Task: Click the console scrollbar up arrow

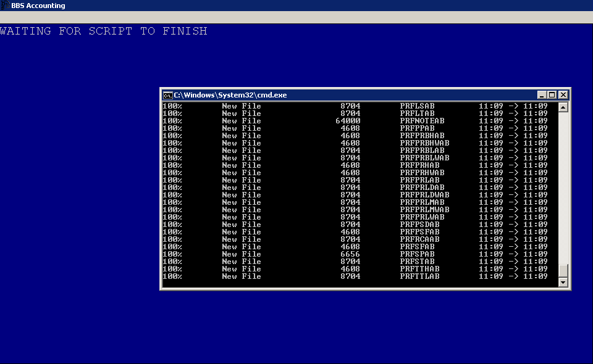Action: coord(563,106)
